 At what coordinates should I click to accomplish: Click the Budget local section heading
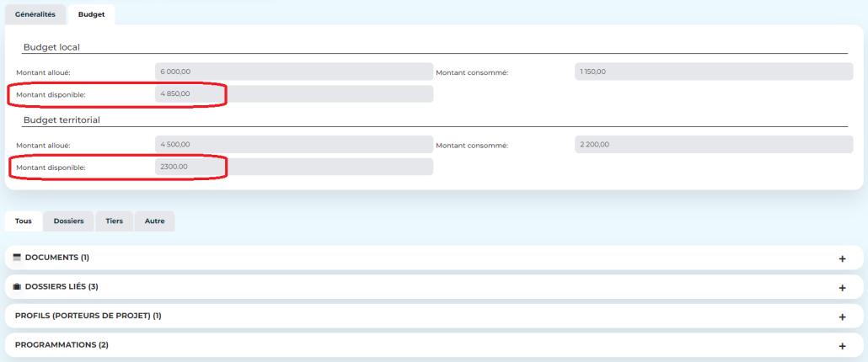51,47
